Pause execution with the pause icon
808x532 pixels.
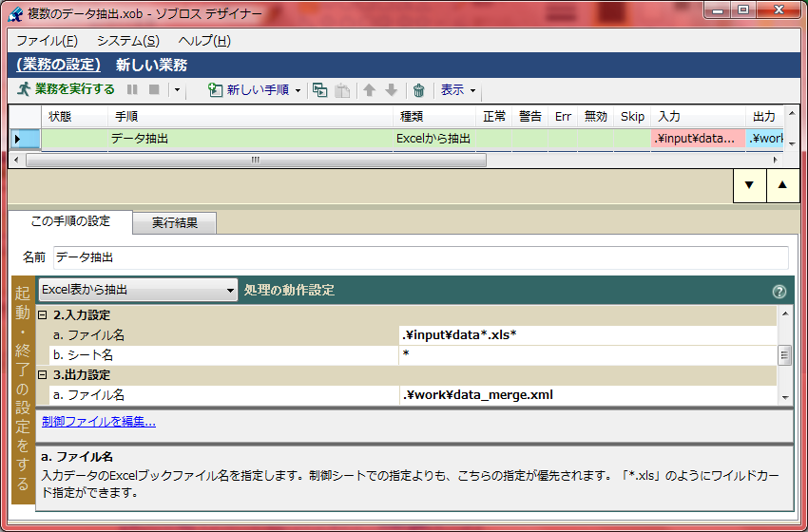pyautogui.click(x=132, y=89)
